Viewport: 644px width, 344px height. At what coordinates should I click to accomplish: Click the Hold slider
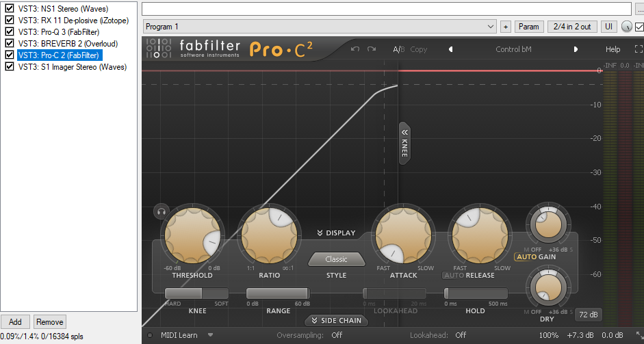(x=476, y=293)
